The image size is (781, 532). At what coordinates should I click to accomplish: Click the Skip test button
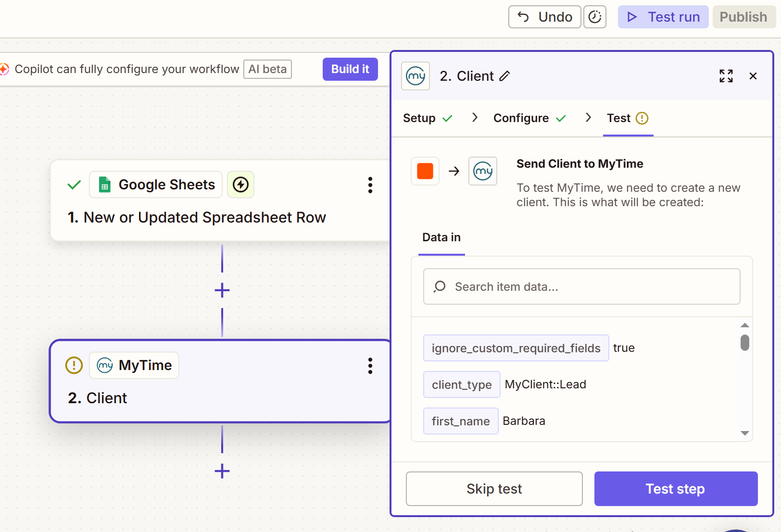click(494, 489)
